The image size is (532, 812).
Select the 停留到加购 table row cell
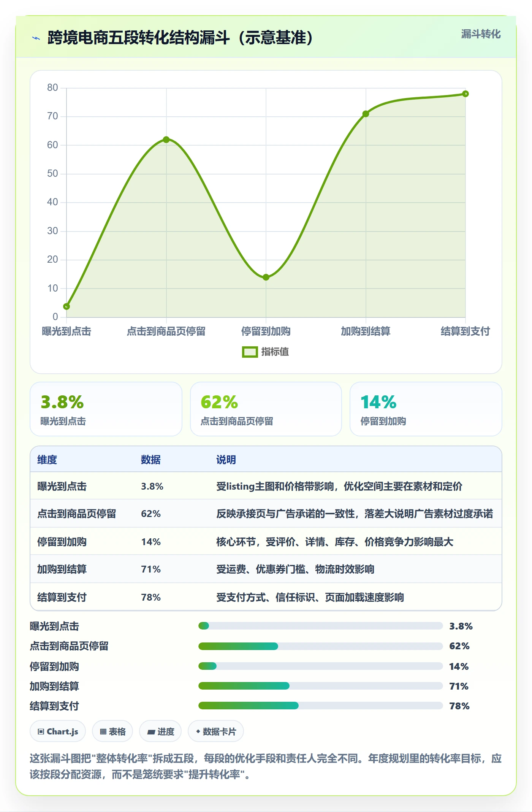(x=62, y=542)
